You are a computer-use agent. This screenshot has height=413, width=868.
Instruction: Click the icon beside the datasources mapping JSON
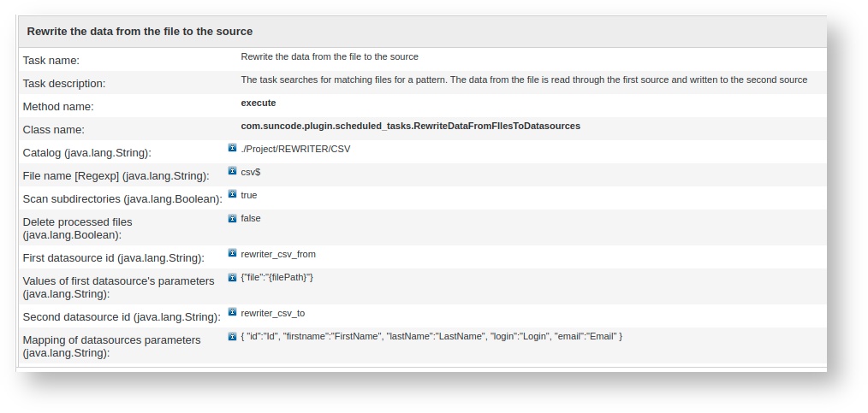pos(232,336)
